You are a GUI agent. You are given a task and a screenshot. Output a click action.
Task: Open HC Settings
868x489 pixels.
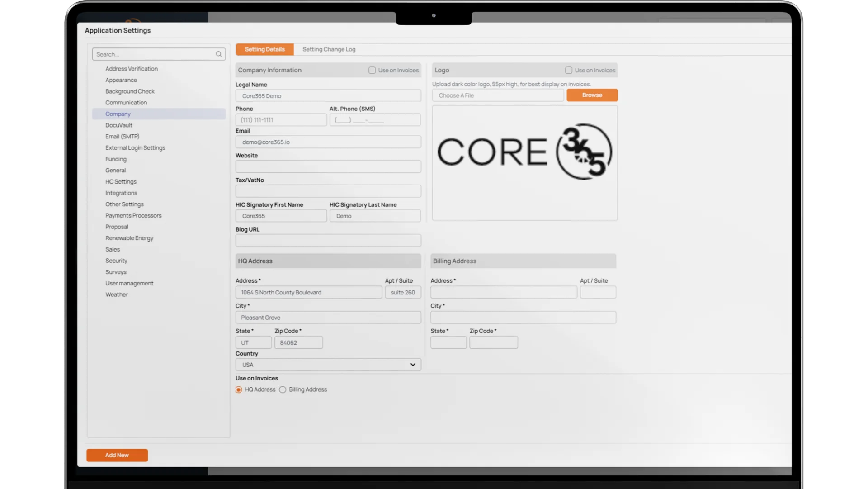pyautogui.click(x=121, y=182)
